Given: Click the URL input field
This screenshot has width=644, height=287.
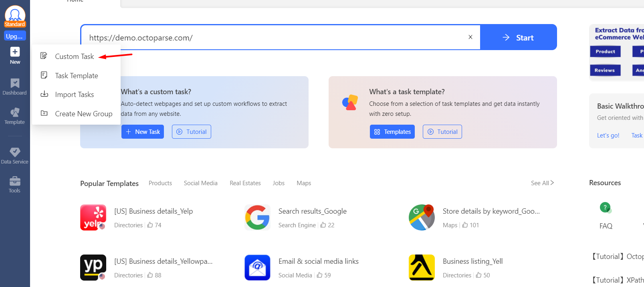Looking at the screenshot, I should (273, 38).
